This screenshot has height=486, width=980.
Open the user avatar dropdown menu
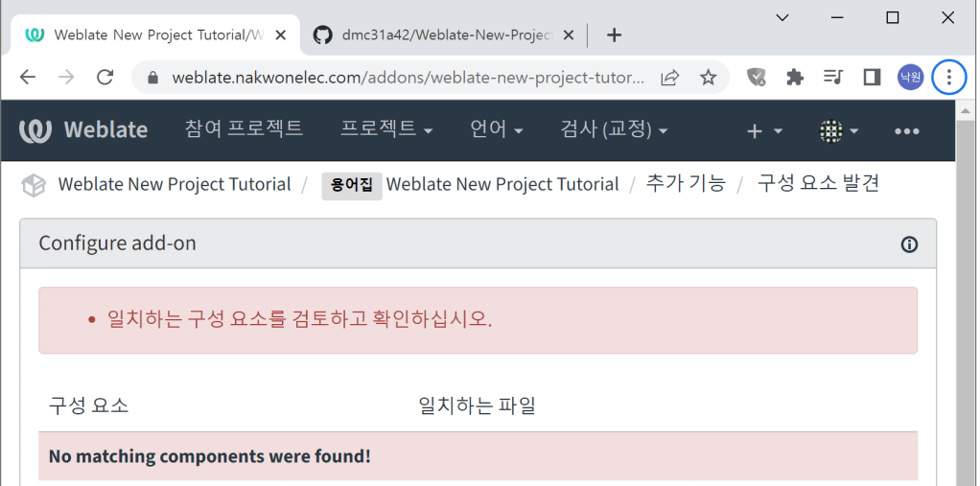[838, 131]
